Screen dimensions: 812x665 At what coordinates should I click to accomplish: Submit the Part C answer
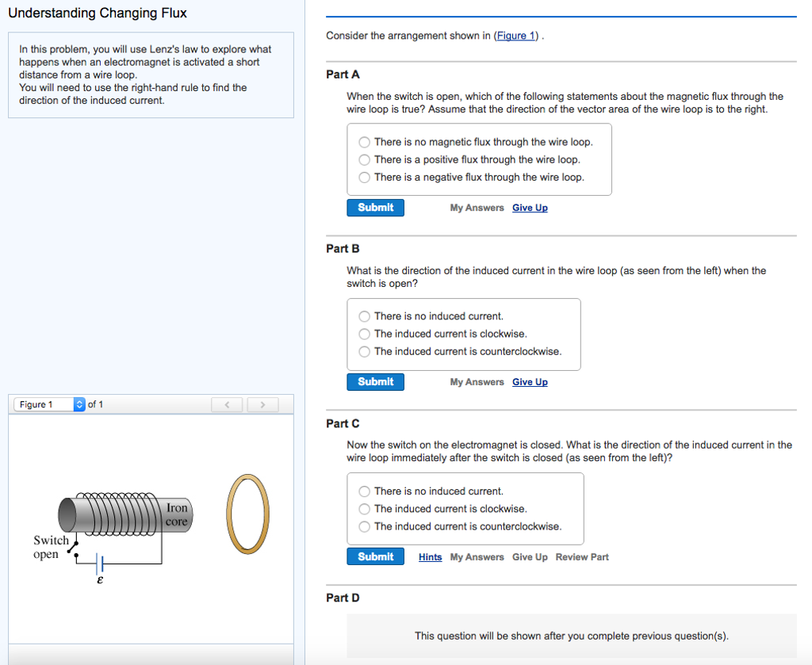point(375,557)
